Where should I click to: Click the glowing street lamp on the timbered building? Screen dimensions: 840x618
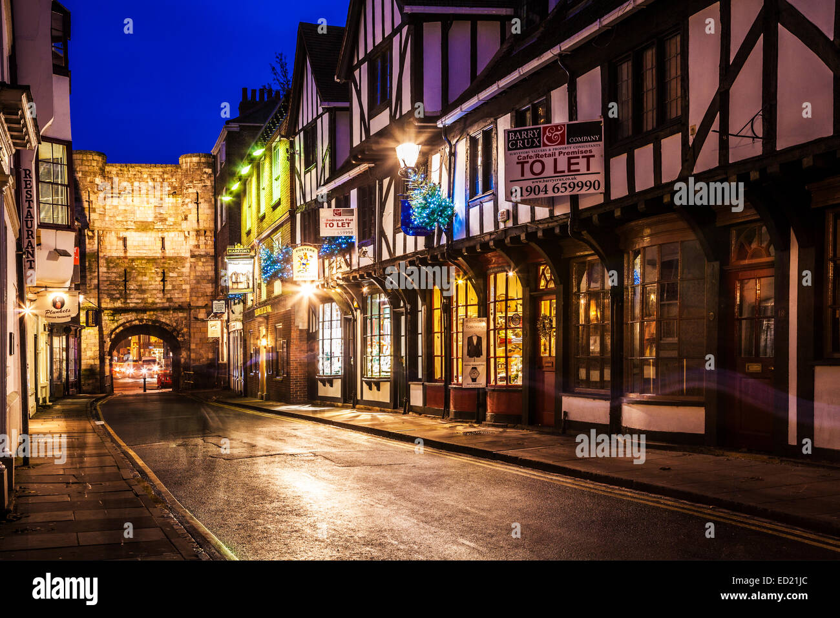(x=408, y=156)
